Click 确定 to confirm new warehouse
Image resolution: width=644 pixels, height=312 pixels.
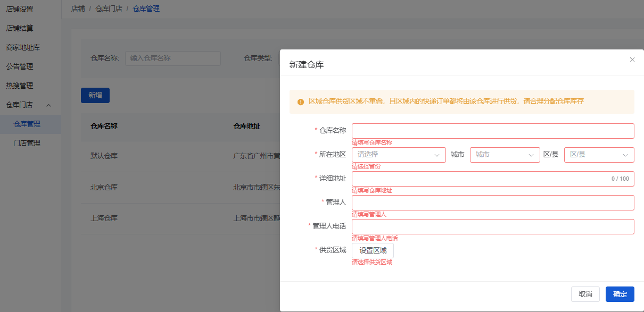[620, 294]
